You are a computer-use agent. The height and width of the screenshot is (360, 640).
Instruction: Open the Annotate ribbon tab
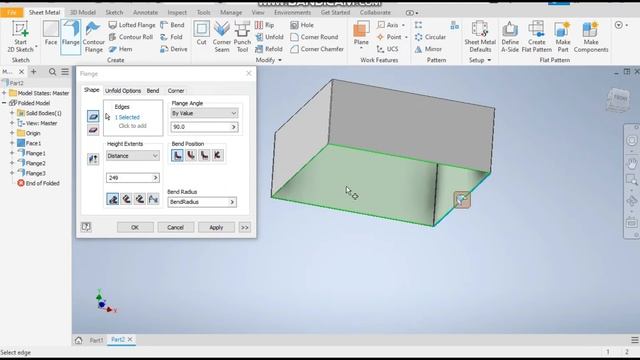click(x=145, y=13)
